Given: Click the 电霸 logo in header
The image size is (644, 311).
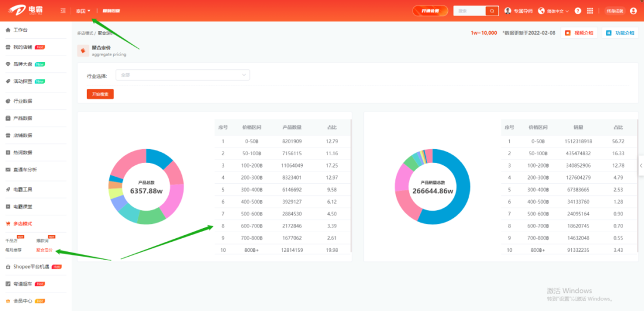Looking at the screenshot, I should [26, 11].
